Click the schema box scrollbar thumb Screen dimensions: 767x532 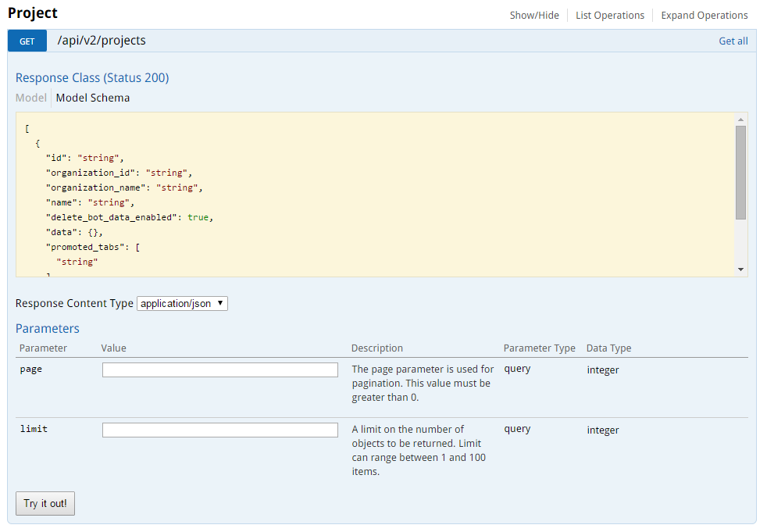click(x=740, y=172)
